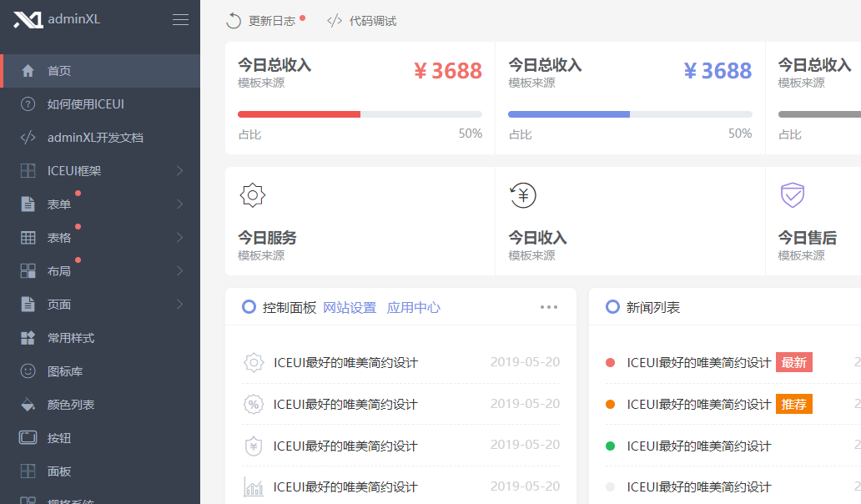The height and width of the screenshot is (504, 861).
Task: Click the orange 推荐 tag
Action: (x=793, y=404)
